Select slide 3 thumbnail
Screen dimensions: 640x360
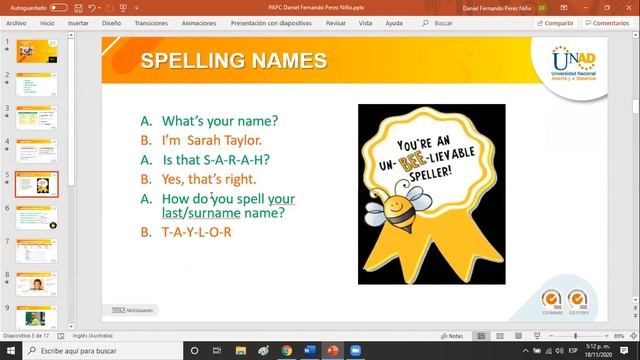pos(37,118)
